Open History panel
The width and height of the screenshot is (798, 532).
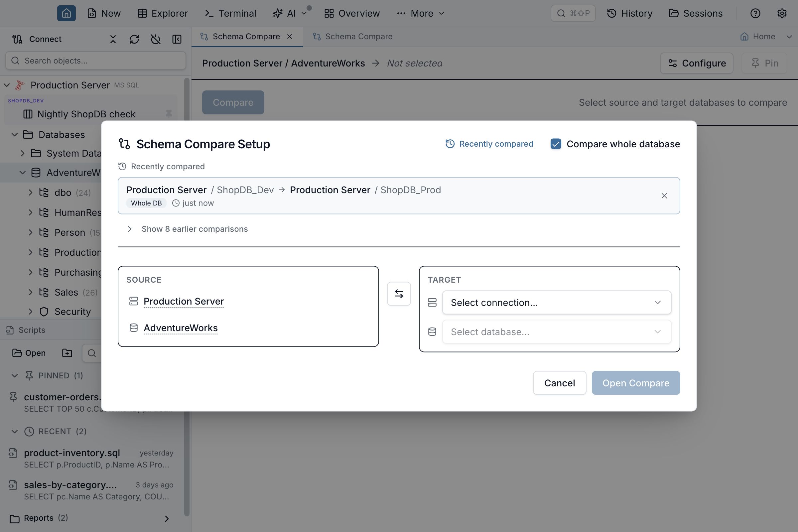click(x=630, y=13)
